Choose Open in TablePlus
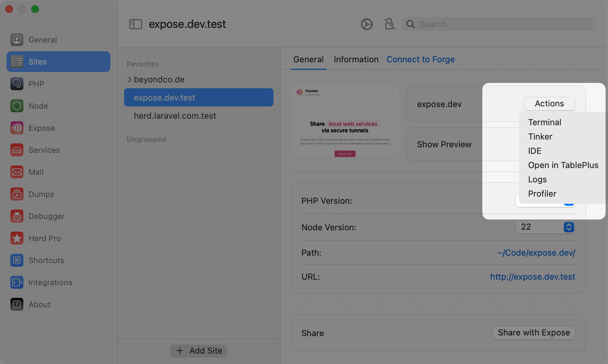Image resolution: width=608 pixels, height=364 pixels. click(x=563, y=165)
